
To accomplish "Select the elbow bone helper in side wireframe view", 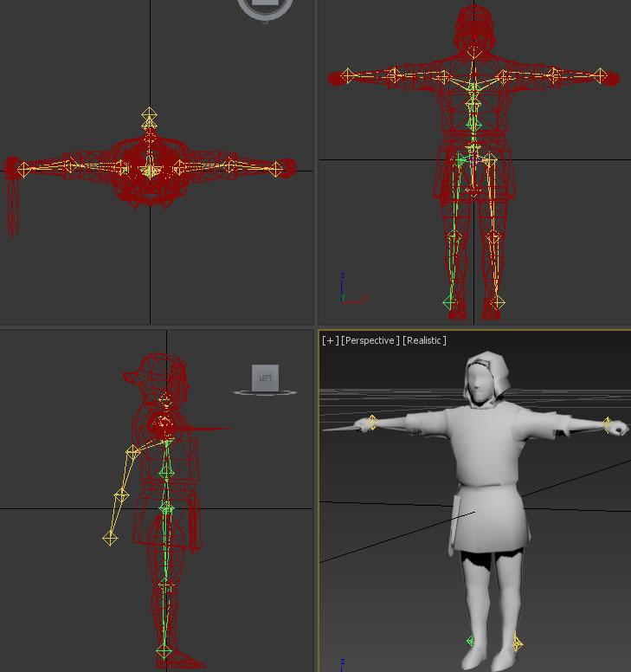I will 121,495.
